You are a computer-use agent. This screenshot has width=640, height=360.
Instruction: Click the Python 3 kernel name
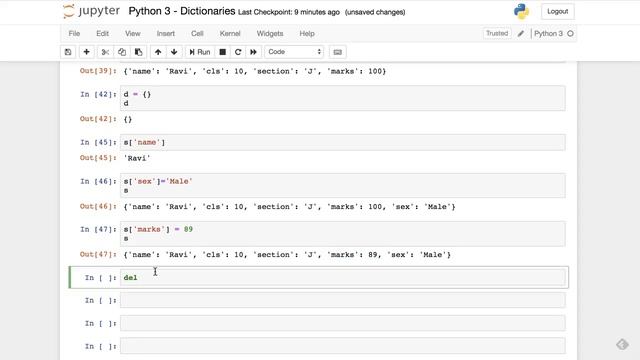pos(548,33)
